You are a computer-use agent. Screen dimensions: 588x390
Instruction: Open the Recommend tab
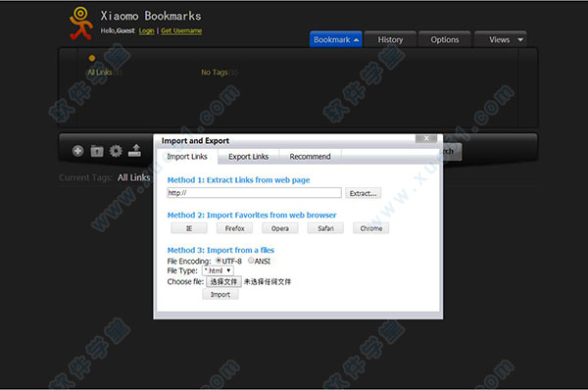point(310,157)
